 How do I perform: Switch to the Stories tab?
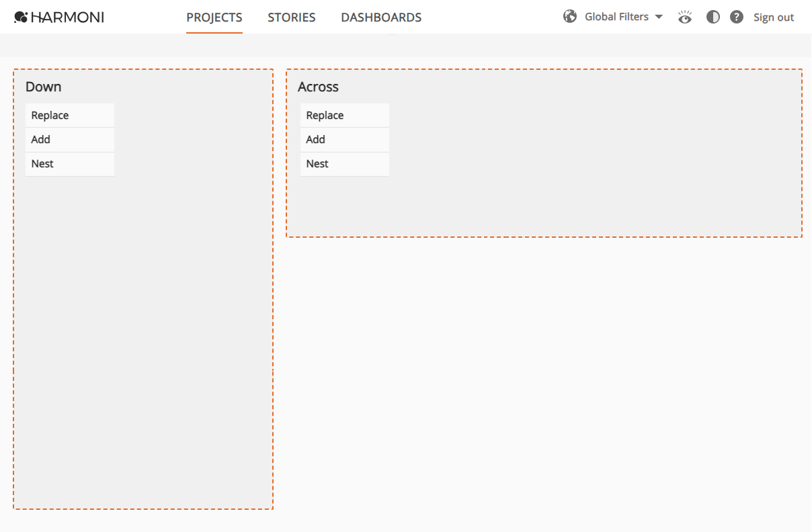click(292, 17)
